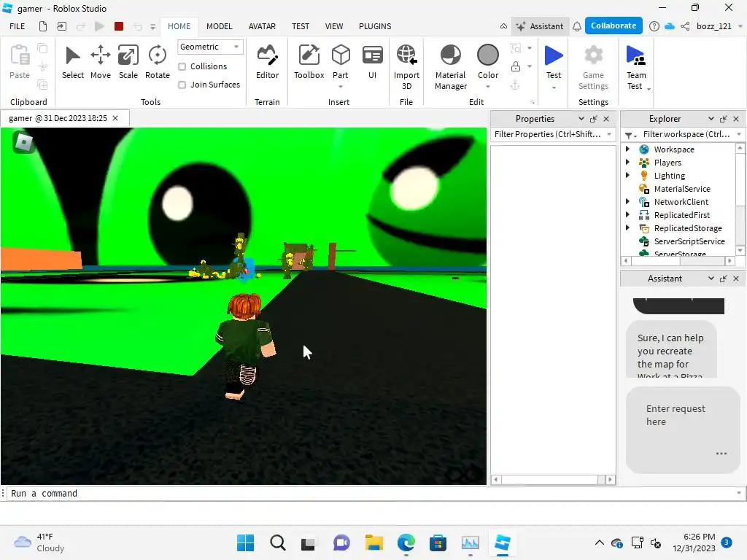Click the new file icon in quick access bar

(43, 27)
